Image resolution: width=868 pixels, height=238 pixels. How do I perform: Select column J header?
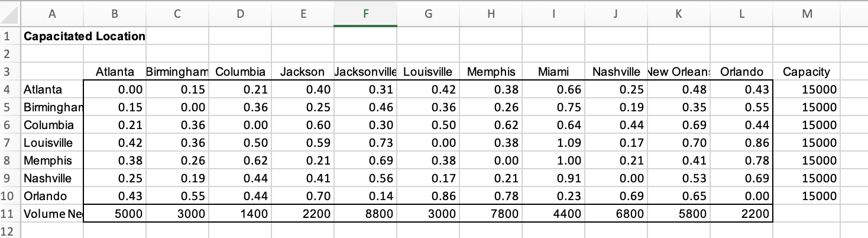click(616, 13)
